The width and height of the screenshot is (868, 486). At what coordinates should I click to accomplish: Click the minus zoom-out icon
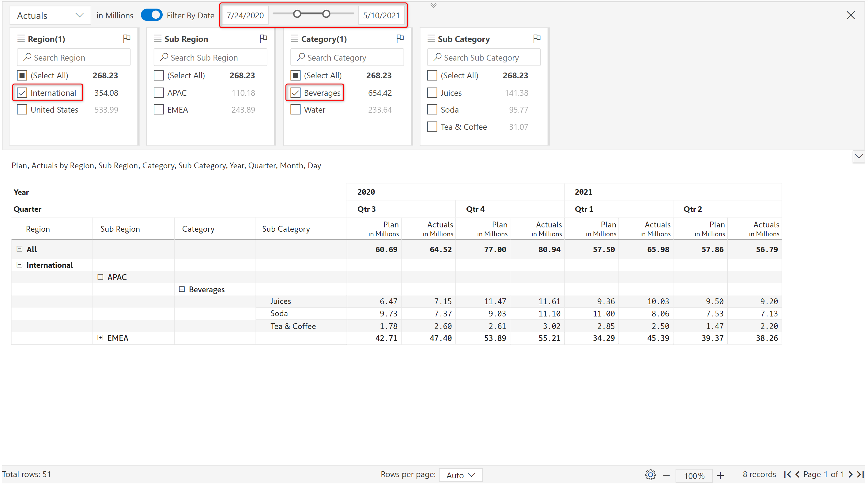click(x=666, y=475)
